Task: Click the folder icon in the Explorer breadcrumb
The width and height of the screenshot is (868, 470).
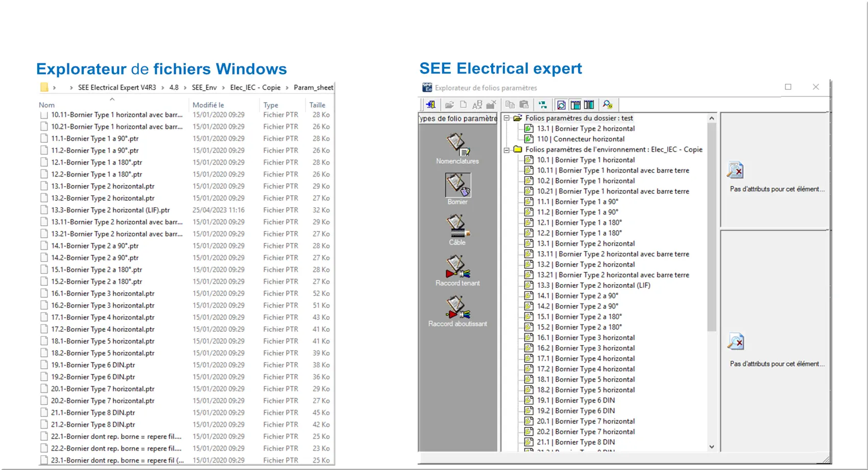Action: pyautogui.click(x=44, y=87)
